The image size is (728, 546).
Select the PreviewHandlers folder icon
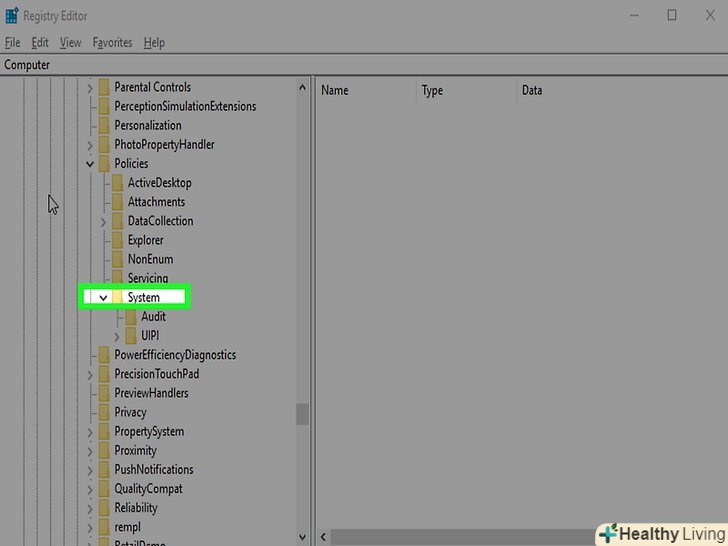point(104,393)
